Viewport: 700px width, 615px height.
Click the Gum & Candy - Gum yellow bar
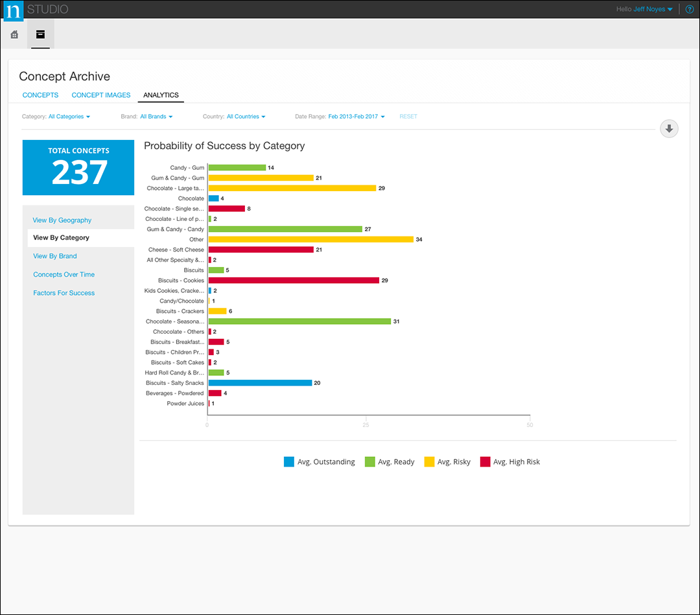pyautogui.click(x=261, y=178)
